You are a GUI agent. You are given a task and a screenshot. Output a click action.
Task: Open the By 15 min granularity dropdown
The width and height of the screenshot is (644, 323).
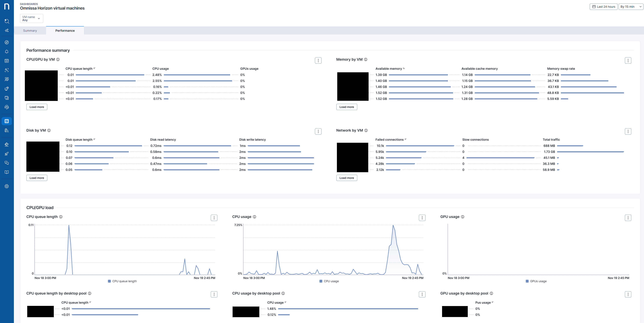[x=630, y=7]
